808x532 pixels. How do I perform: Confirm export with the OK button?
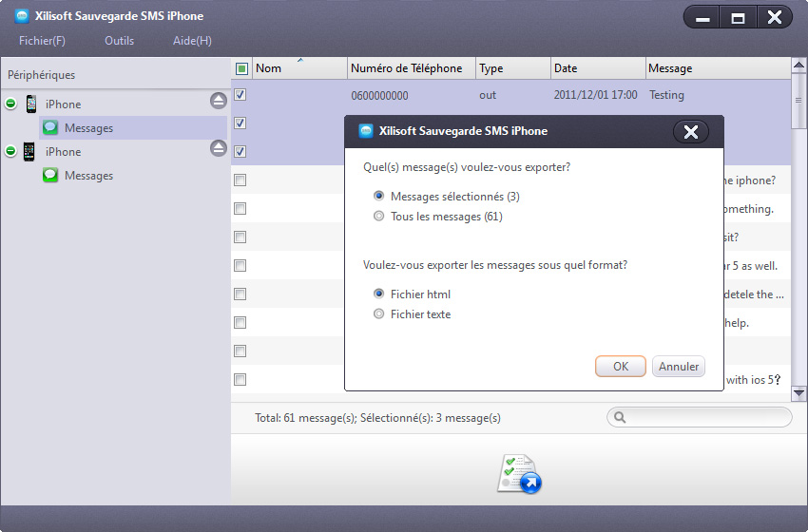(621, 366)
